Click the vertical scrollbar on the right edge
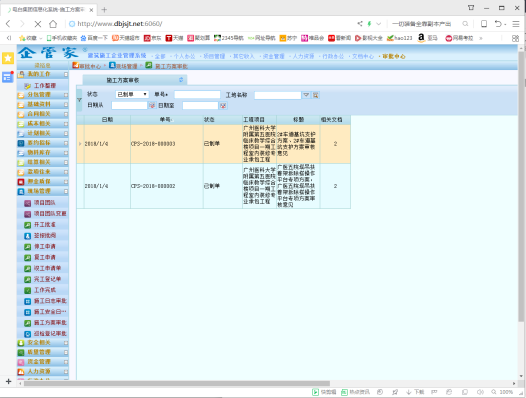Screen dimensions: 526x398 (x=521, y=186)
